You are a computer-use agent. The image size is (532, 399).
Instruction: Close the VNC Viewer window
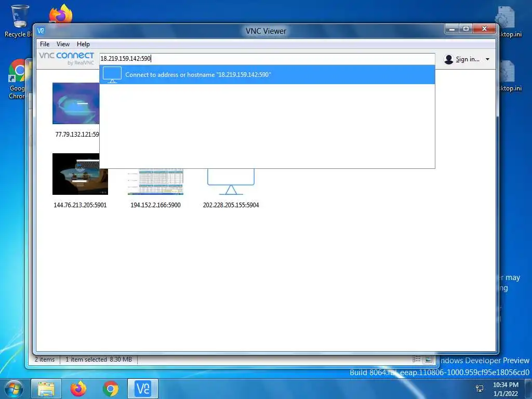pyautogui.click(x=484, y=29)
